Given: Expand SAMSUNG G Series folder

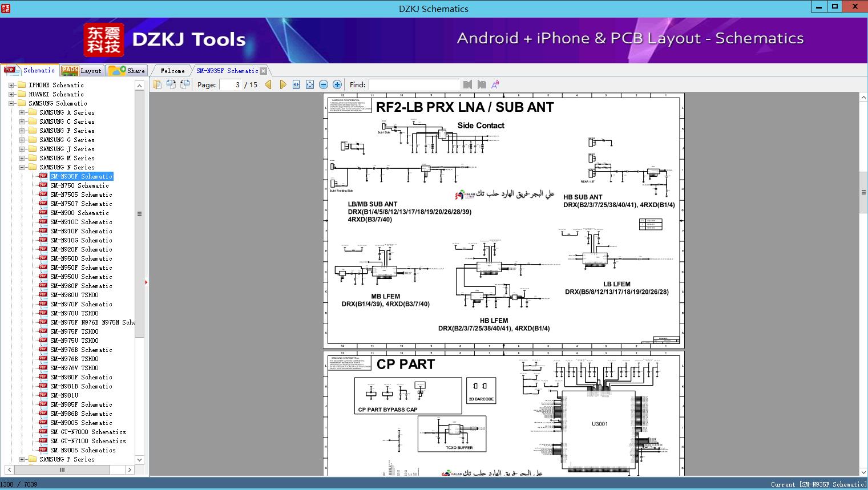Looking at the screenshot, I should (22, 140).
